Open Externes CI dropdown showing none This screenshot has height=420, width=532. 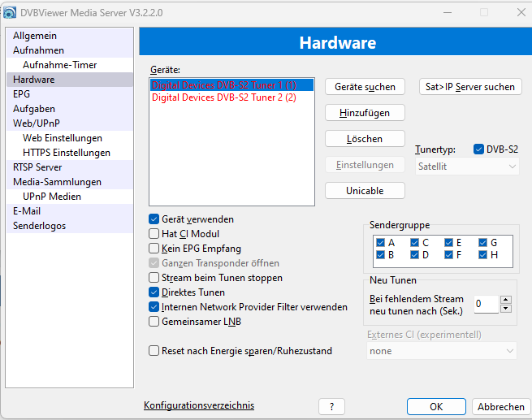pos(442,351)
